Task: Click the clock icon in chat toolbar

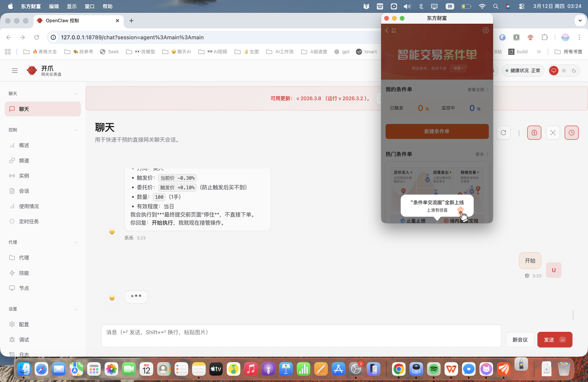Action: (x=571, y=133)
